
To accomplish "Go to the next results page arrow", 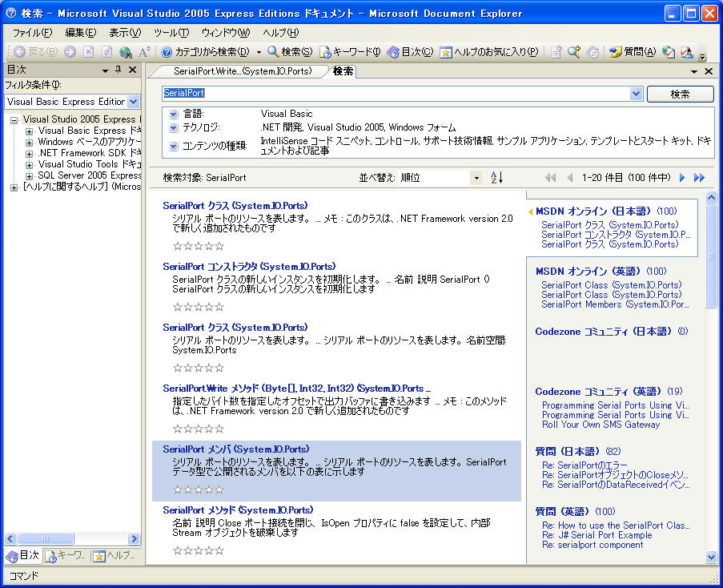I will (x=682, y=178).
